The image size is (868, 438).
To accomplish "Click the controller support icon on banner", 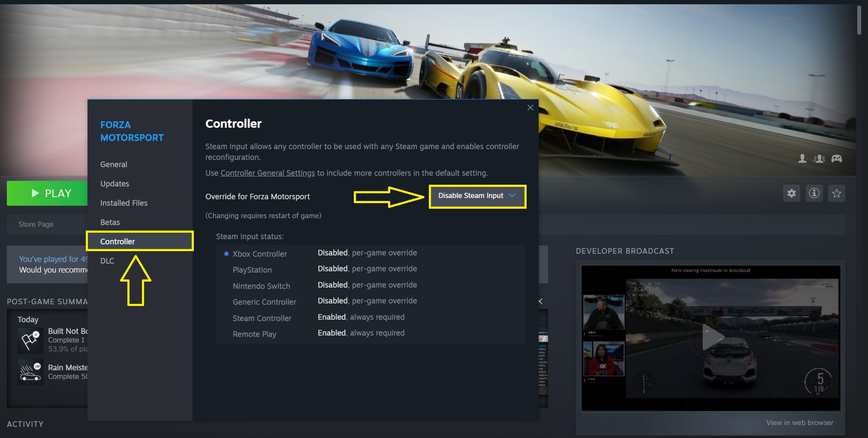I will click(837, 159).
